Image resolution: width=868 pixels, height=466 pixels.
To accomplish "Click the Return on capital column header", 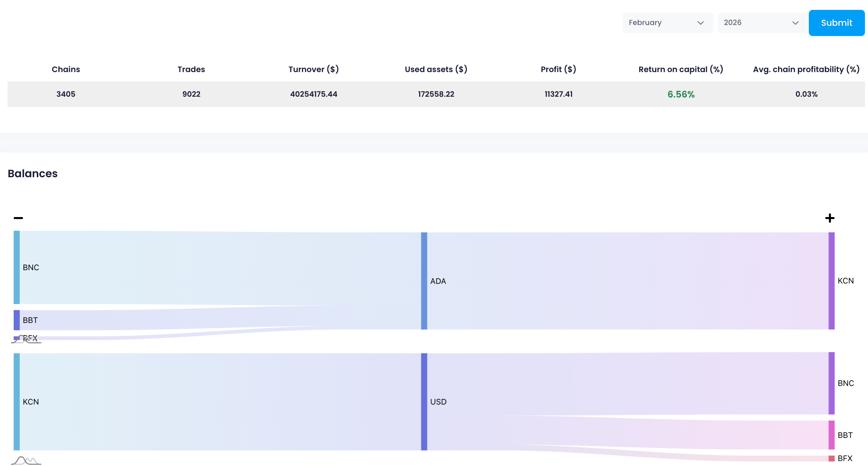I will (x=681, y=69).
